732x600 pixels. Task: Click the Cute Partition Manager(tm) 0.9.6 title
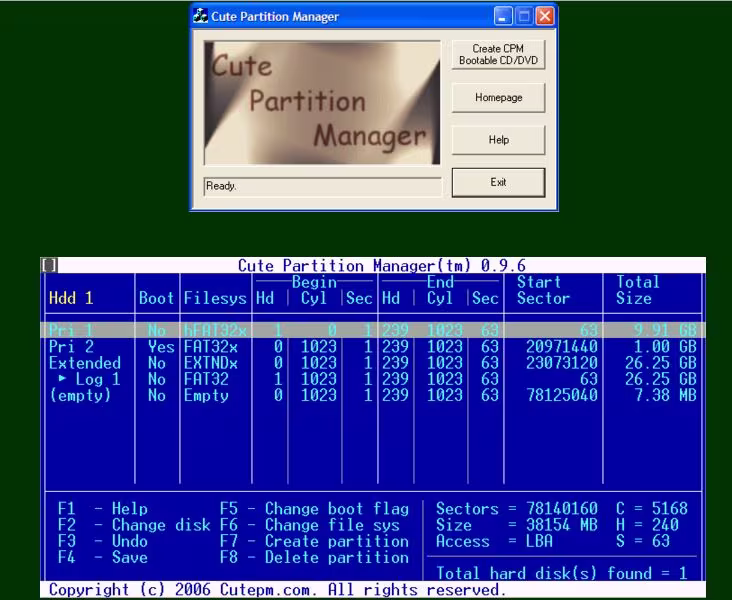click(382, 266)
